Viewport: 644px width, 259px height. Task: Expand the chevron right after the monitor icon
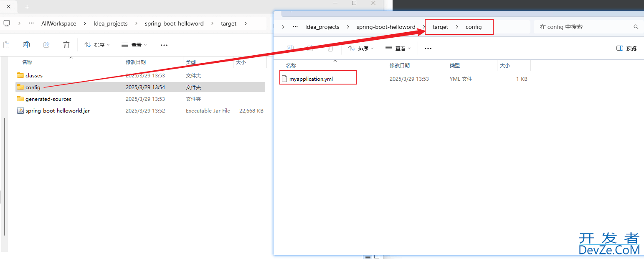[19, 23]
